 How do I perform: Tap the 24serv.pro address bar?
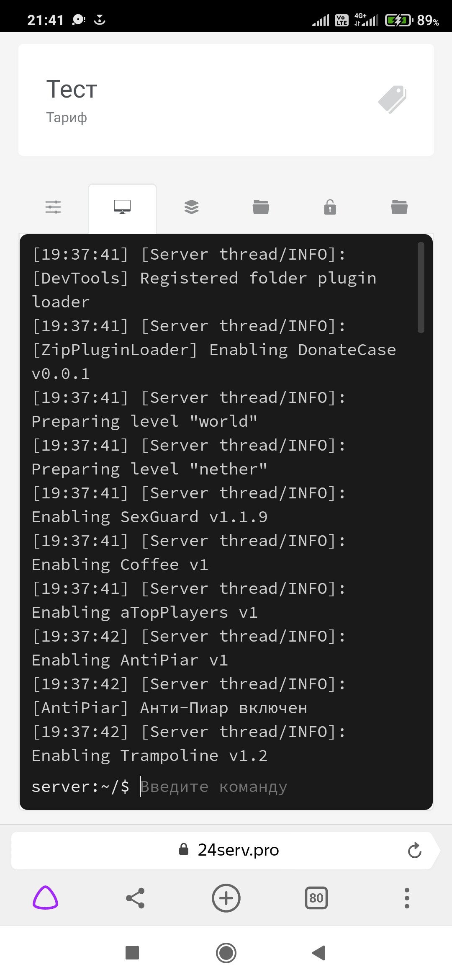tap(226, 851)
